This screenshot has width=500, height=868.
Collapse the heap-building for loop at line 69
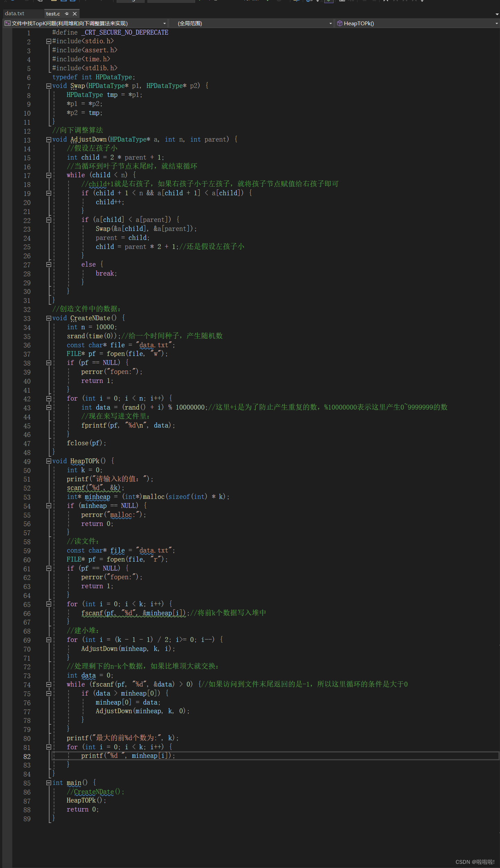(49, 640)
